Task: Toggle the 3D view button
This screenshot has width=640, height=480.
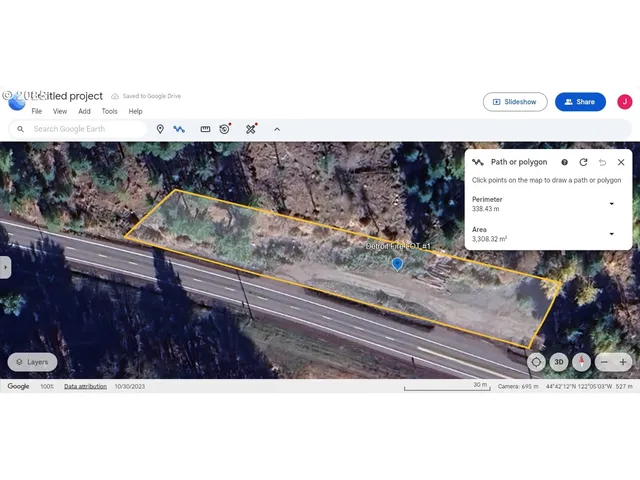Action: (x=559, y=362)
